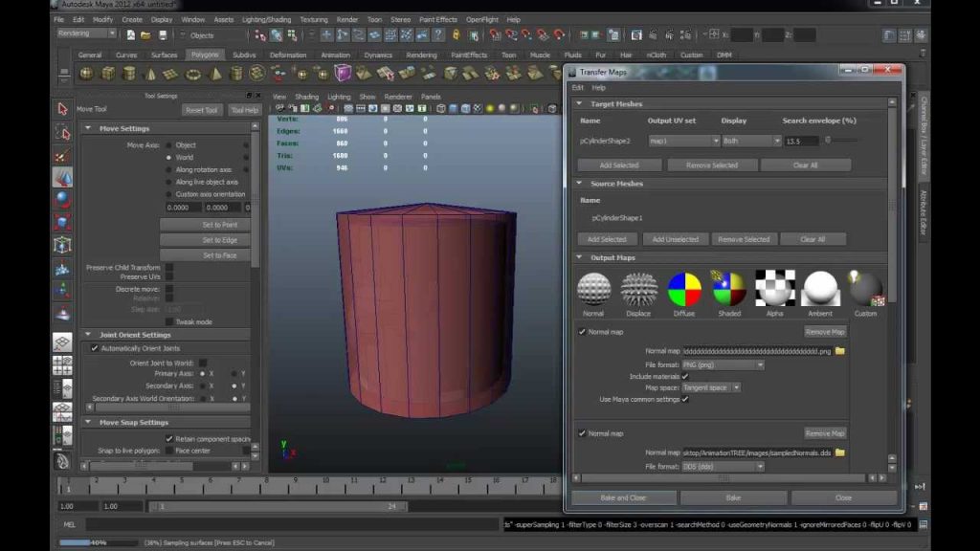Click the Reset Tool button
Viewport: 980px width, 551px height.
[x=201, y=110]
